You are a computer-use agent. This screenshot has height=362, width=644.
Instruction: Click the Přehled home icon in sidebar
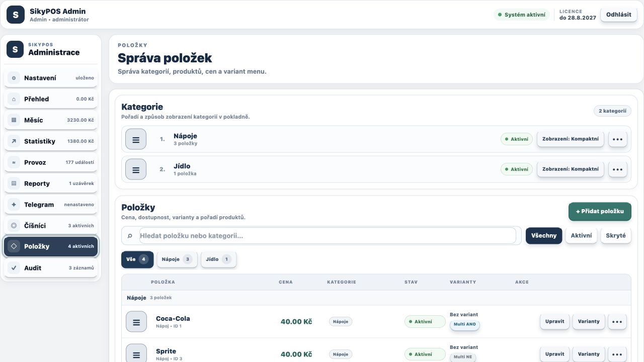tap(14, 99)
